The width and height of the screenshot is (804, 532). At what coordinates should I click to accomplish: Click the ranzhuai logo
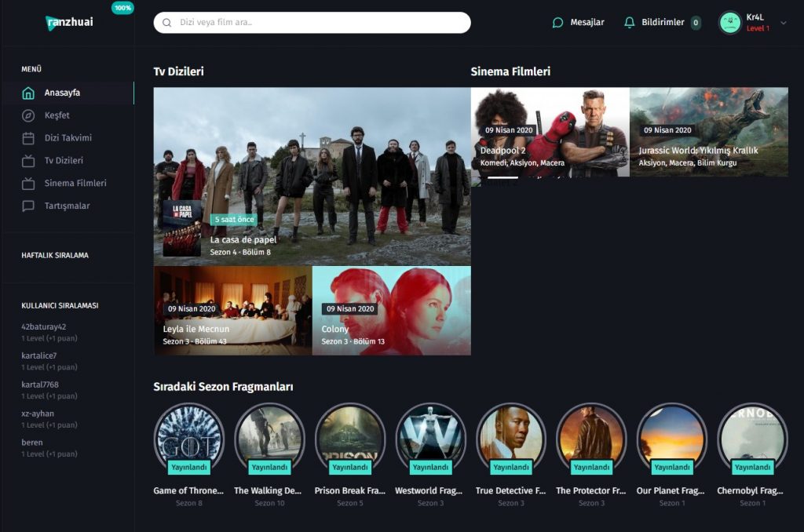click(x=69, y=22)
